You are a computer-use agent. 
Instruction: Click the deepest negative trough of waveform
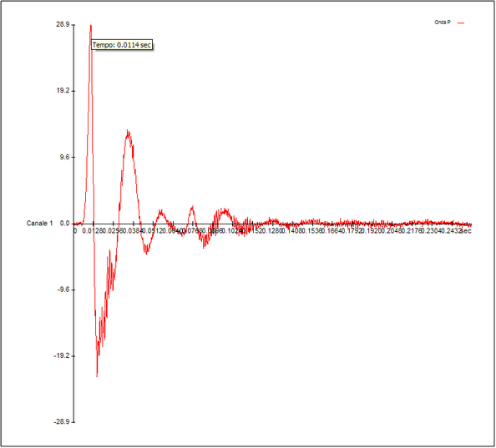97,376
